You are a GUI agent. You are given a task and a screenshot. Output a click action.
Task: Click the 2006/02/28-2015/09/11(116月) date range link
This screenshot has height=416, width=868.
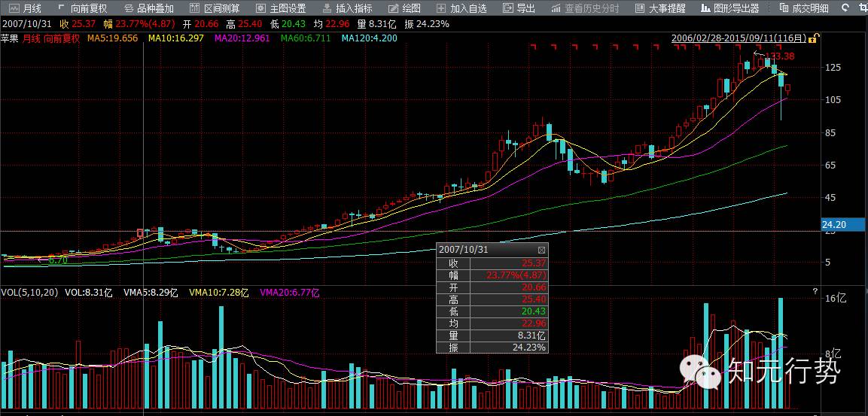click(x=739, y=38)
